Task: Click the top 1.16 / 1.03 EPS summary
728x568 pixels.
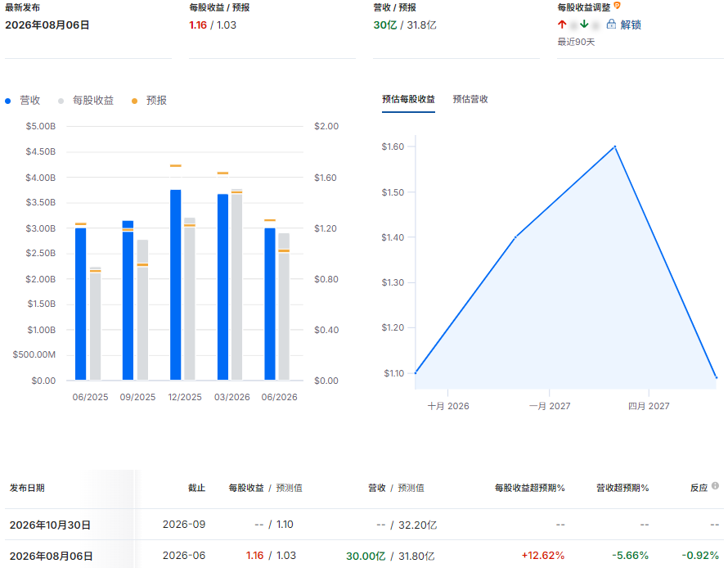Action: click(x=213, y=25)
